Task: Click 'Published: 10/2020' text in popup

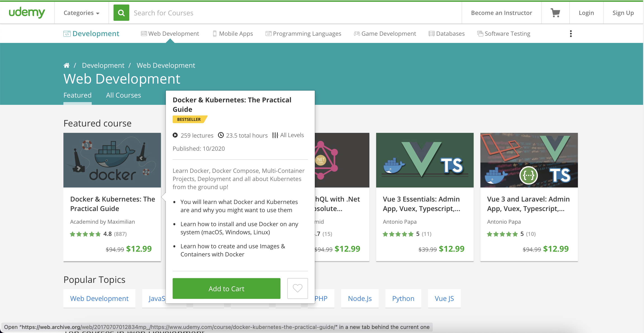Action: [x=199, y=148]
